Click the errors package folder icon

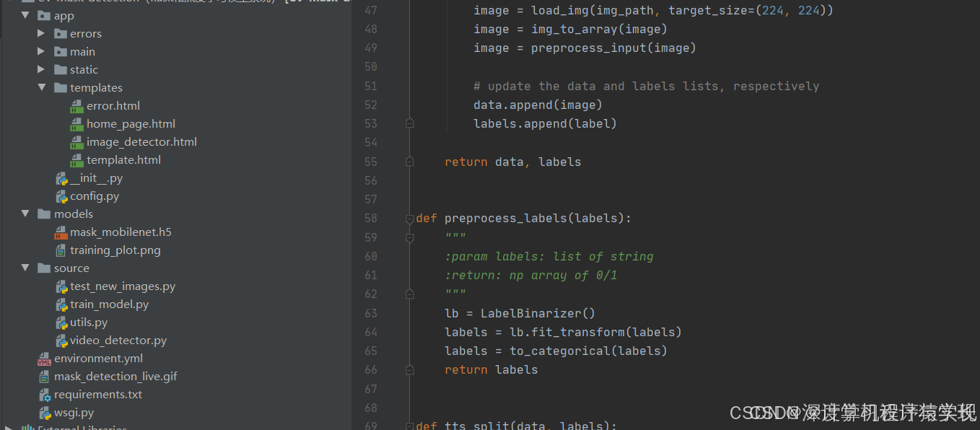pos(60,33)
